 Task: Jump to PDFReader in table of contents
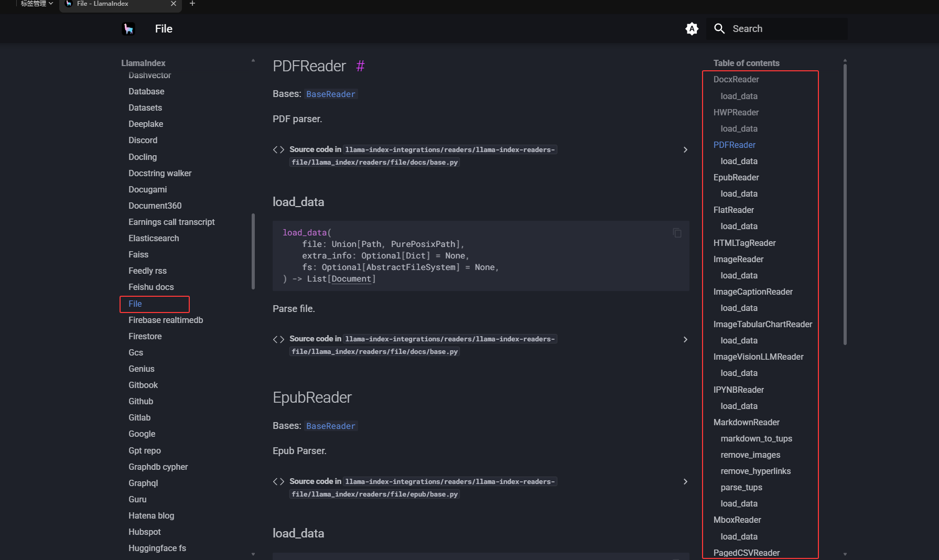pyautogui.click(x=735, y=145)
